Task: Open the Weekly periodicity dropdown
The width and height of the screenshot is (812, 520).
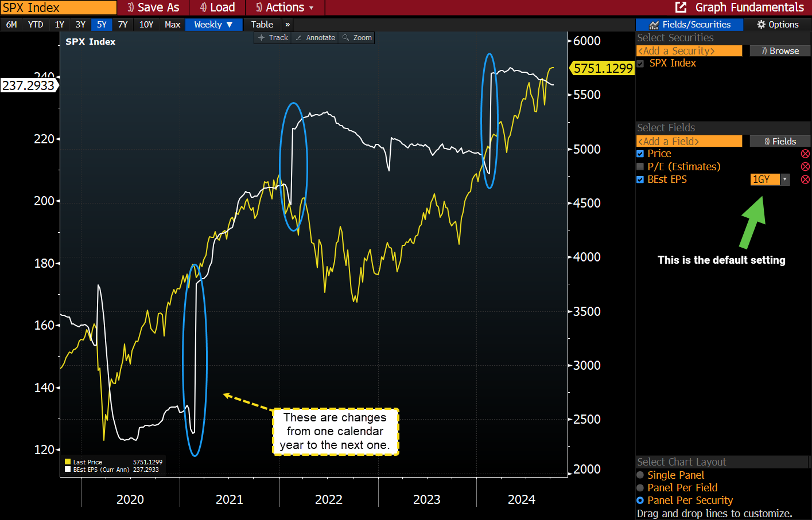Action: pyautogui.click(x=213, y=24)
